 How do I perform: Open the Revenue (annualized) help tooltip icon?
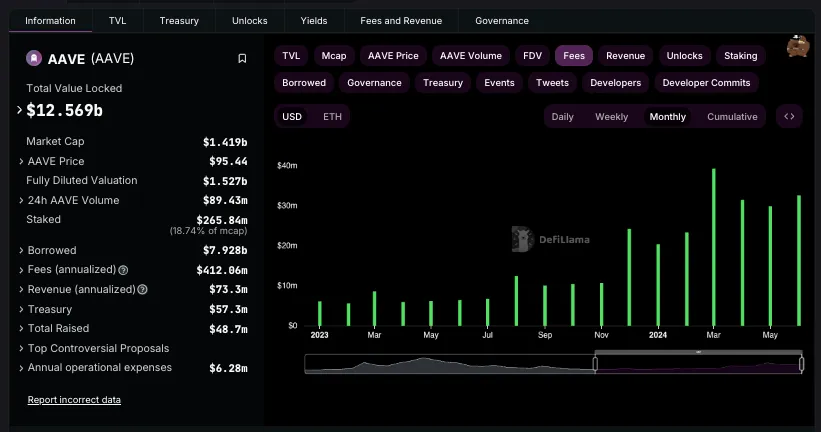pyautogui.click(x=142, y=290)
